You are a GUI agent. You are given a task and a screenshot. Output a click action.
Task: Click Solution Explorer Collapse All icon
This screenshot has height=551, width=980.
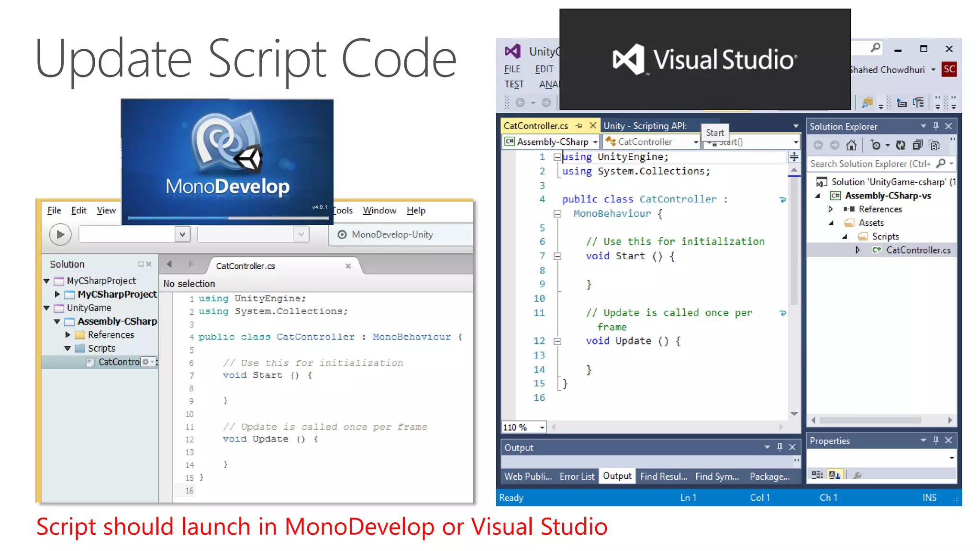(917, 145)
